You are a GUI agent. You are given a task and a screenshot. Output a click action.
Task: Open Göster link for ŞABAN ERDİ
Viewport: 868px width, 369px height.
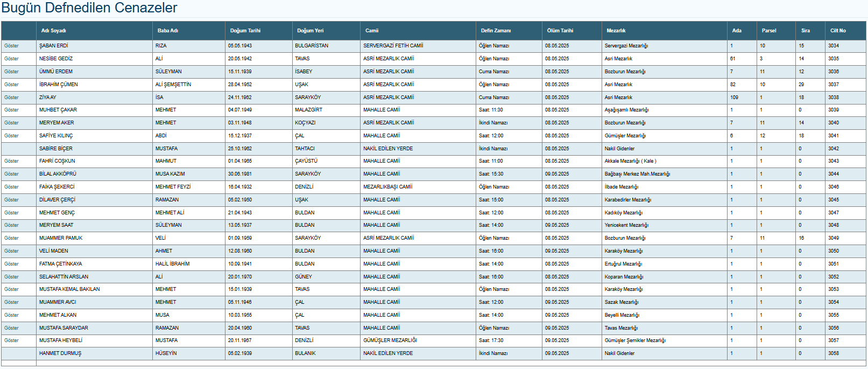[11, 46]
